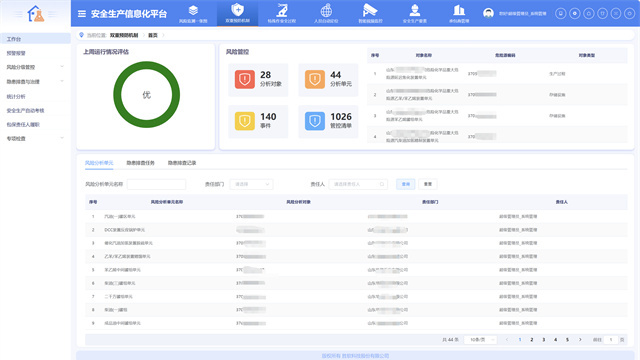This screenshot has height=360, width=640.
Task: Switch to the 风险分析单元 tab
Action: pos(99,163)
